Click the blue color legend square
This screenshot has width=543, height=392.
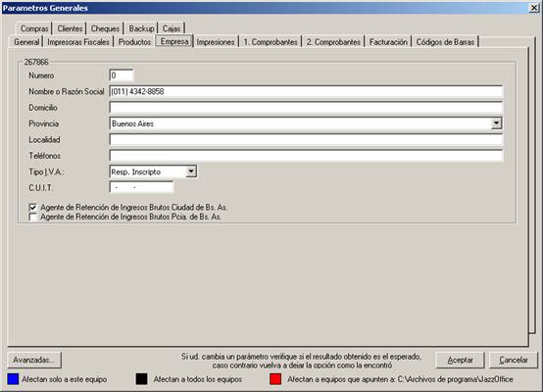13,379
